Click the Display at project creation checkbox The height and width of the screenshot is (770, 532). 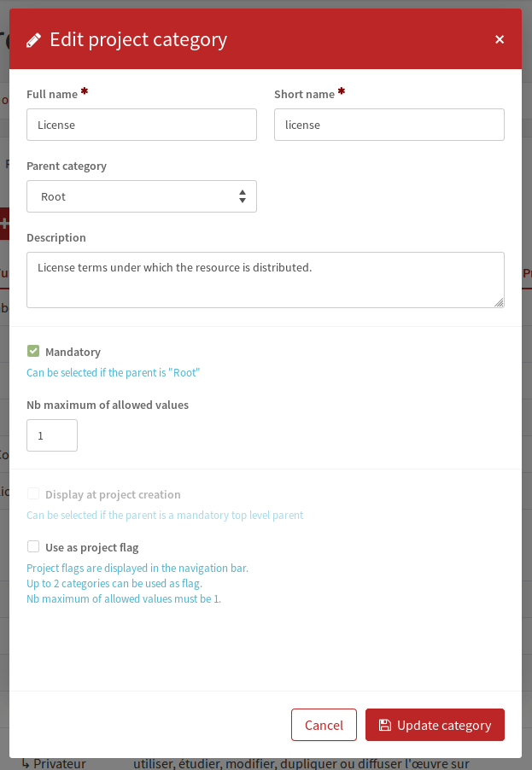(x=32, y=494)
